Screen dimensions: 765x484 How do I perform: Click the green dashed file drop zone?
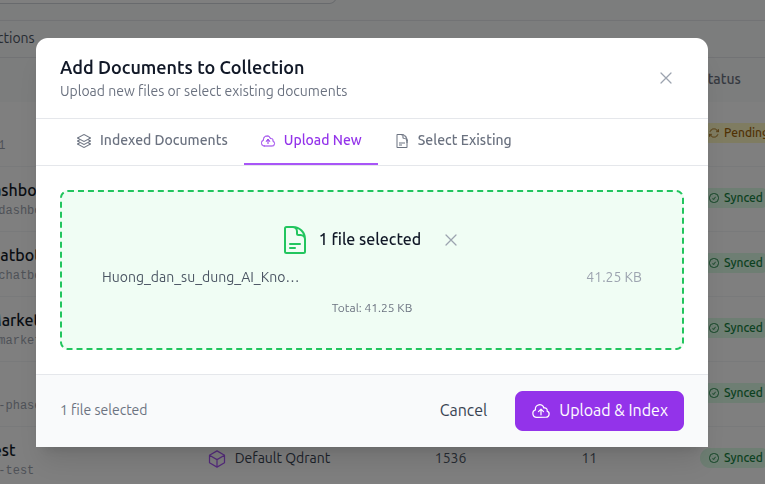372,270
